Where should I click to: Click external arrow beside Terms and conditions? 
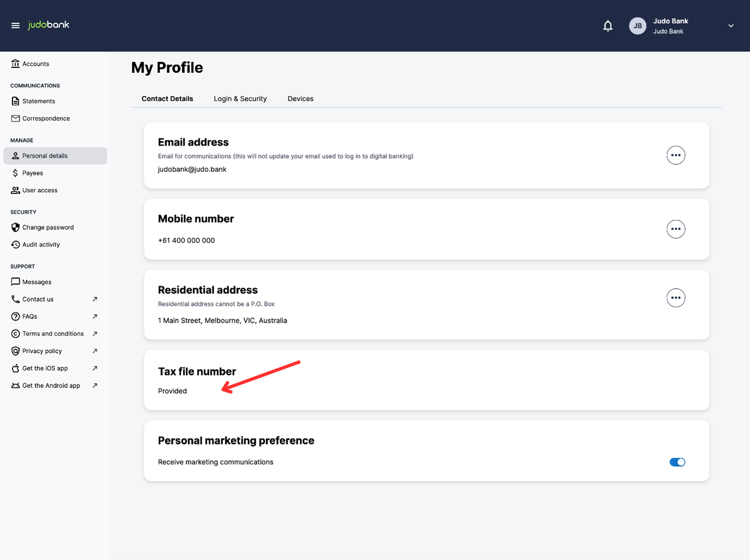95,334
